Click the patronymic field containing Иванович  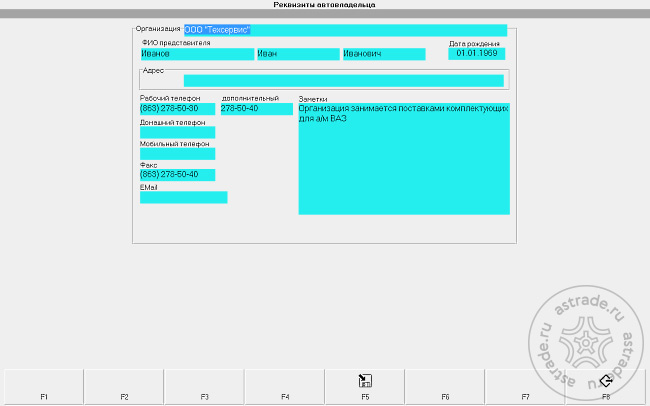coord(384,54)
